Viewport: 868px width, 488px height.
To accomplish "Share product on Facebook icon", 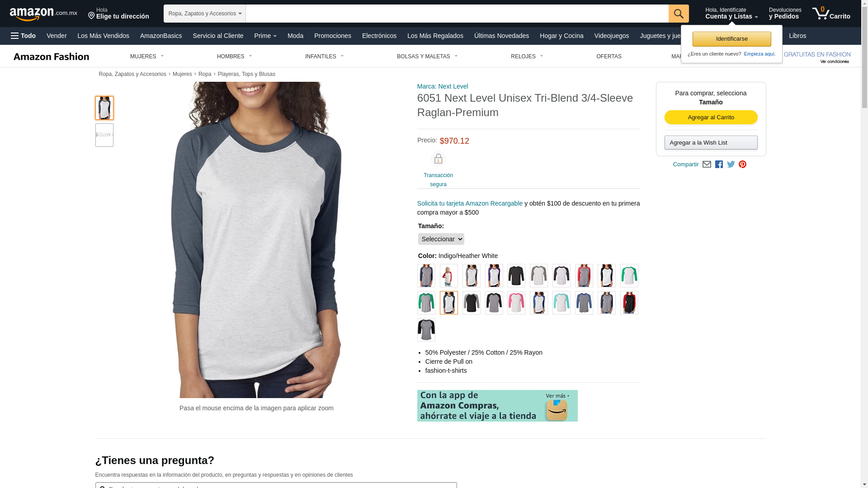I will click(719, 164).
